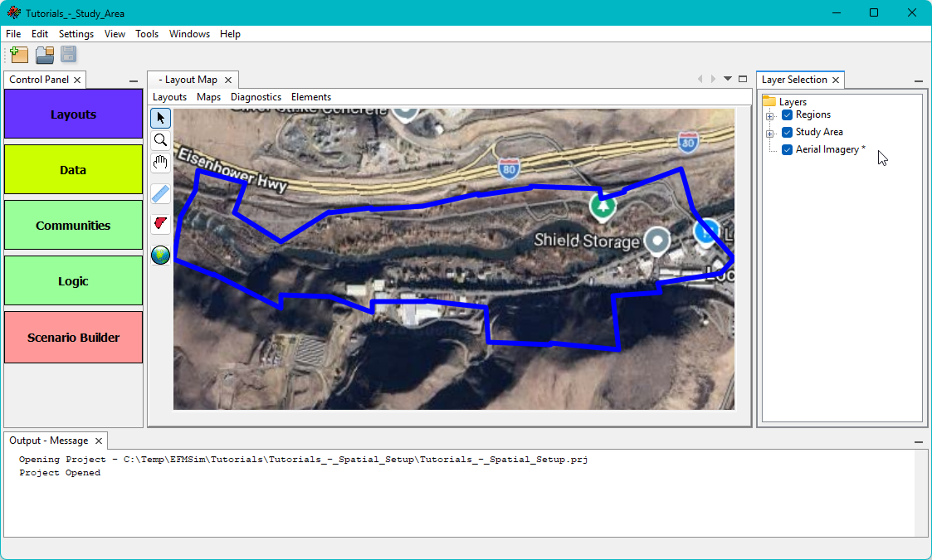Image resolution: width=932 pixels, height=560 pixels.
Task: Expand the Study Area tree node
Action: pos(770,134)
